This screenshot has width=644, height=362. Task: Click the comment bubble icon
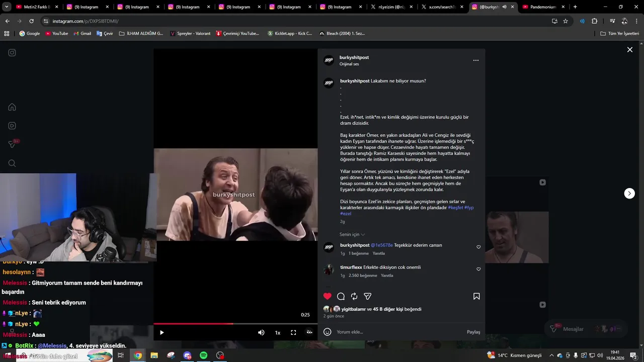point(341,296)
